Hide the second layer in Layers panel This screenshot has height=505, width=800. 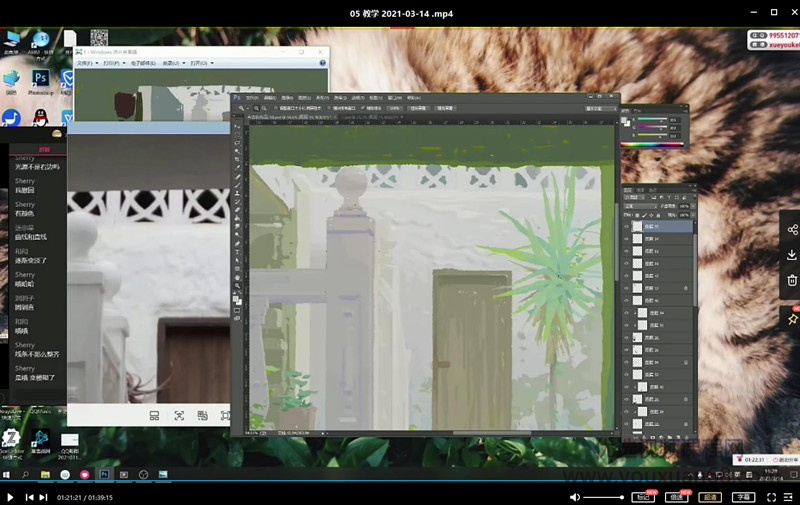tap(626, 239)
